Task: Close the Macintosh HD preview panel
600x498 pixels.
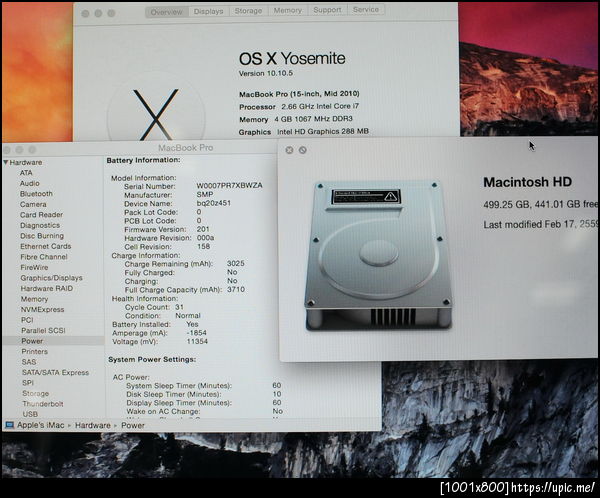Action: 289,150
